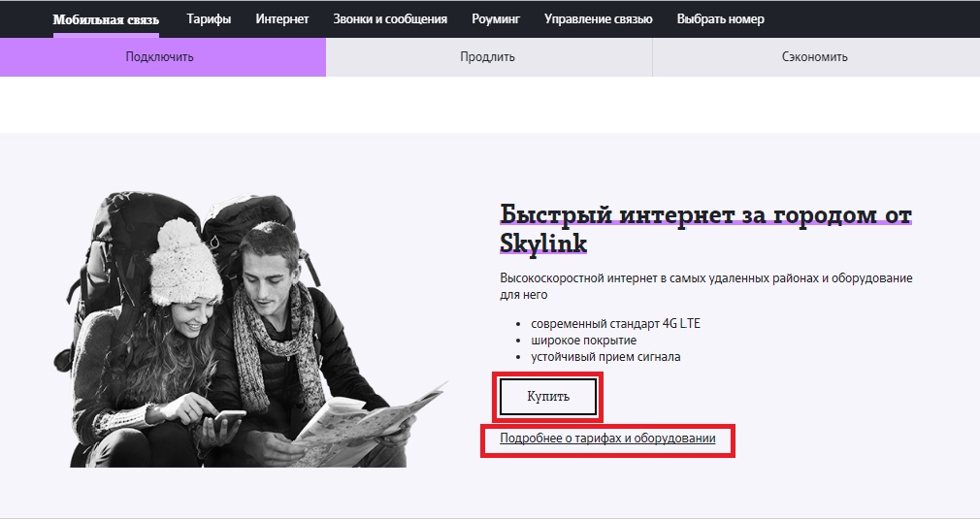Click the bullet широкое покрытие
Image resolution: width=980 pixels, height=520 pixels.
(x=584, y=341)
